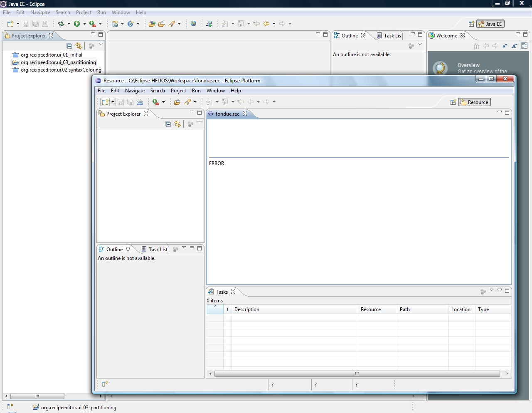
Task: Sort Tasks by Location column header
Action: click(462, 309)
